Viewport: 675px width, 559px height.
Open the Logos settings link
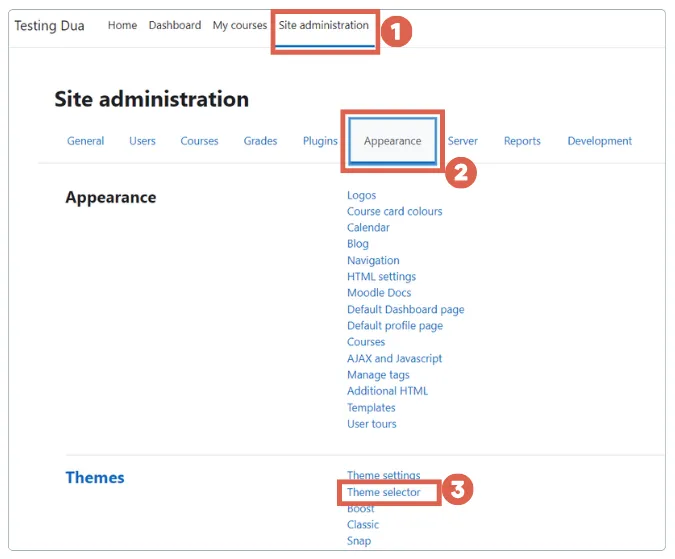tap(362, 196)
